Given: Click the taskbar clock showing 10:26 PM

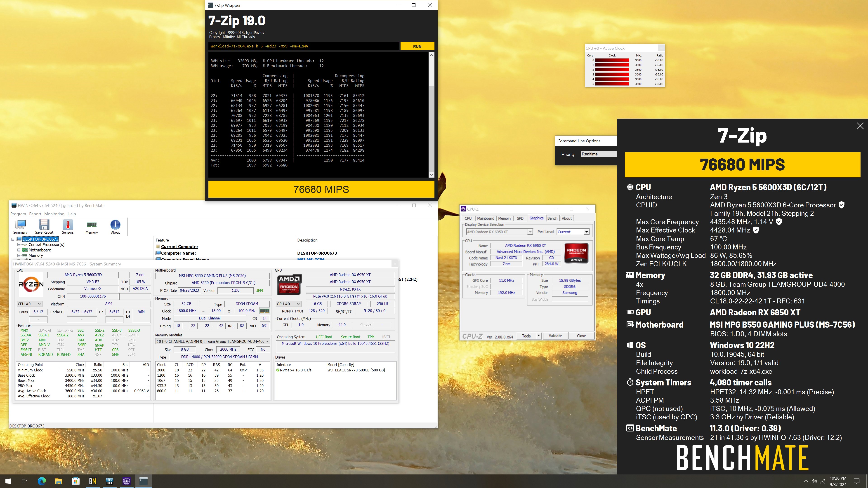Looking at the screenshot, I should click(x=838, y=481).
